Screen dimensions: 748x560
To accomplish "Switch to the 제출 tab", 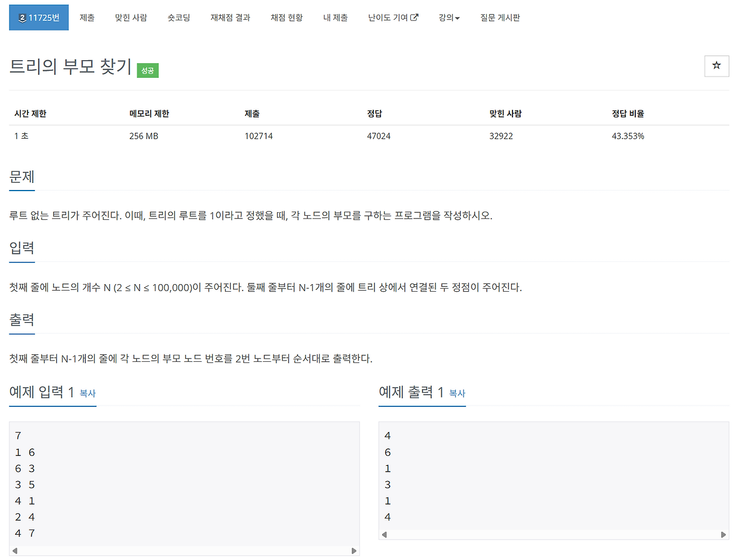I will 87,17.
